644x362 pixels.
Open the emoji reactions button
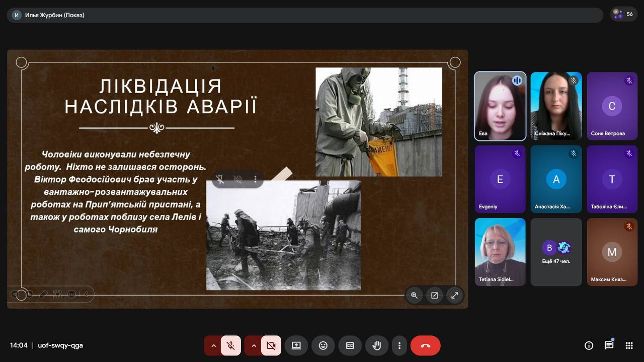pyautogui.click(x=323, y=345)
